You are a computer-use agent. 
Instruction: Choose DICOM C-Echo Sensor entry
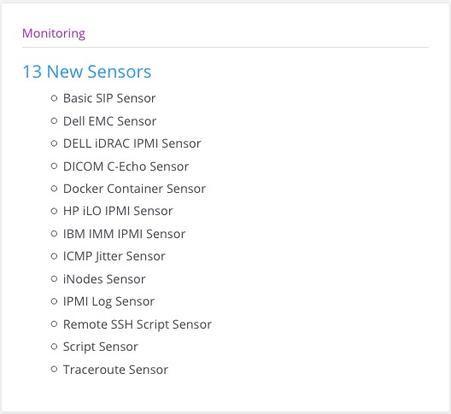coord(126,166)
